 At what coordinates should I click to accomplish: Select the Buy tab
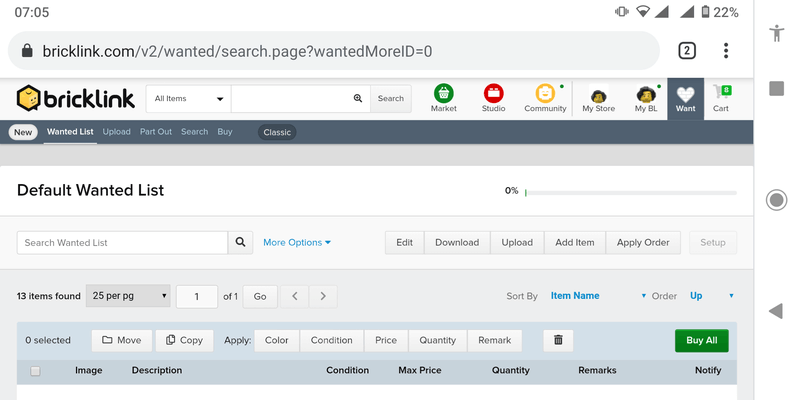(224, 132)
